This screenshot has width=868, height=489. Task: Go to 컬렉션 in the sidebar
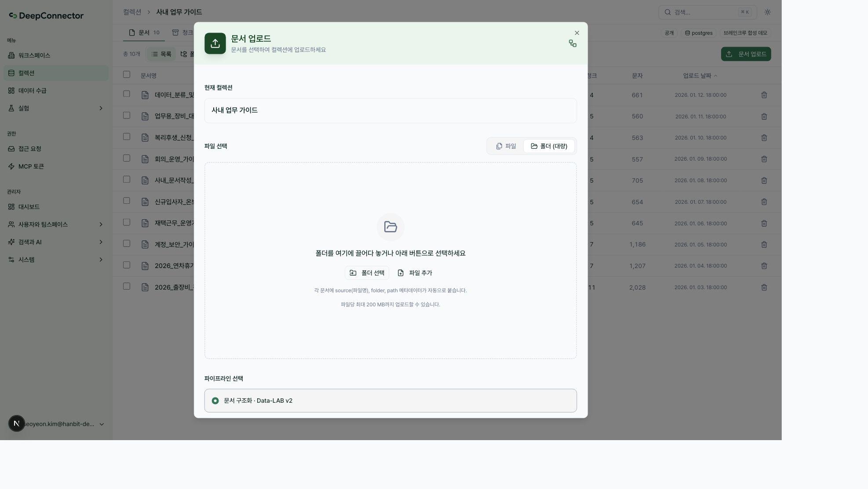tap(56, 73)
